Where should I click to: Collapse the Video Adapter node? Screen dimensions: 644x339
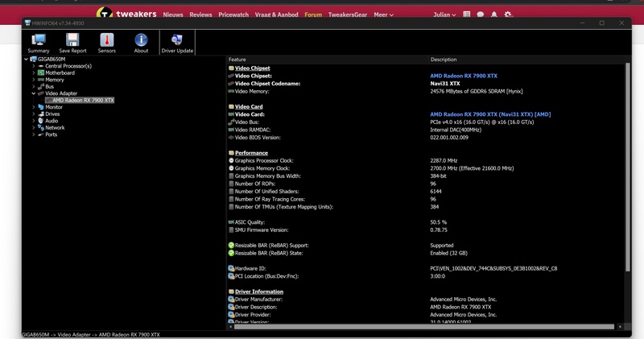(x=34, y=93)
